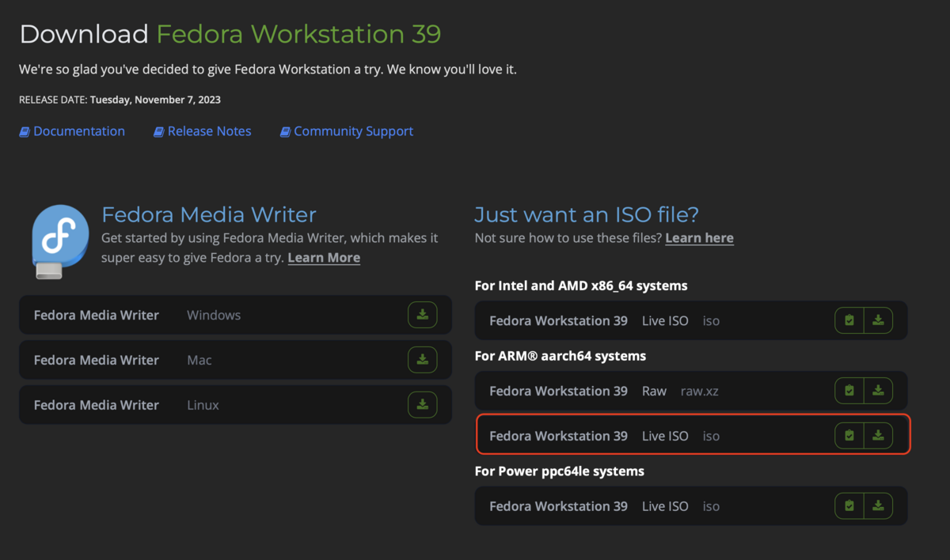This screenshot has width=950, height=560.
Task: Download the Power ppc64le Live ISO
Action: 878,506
